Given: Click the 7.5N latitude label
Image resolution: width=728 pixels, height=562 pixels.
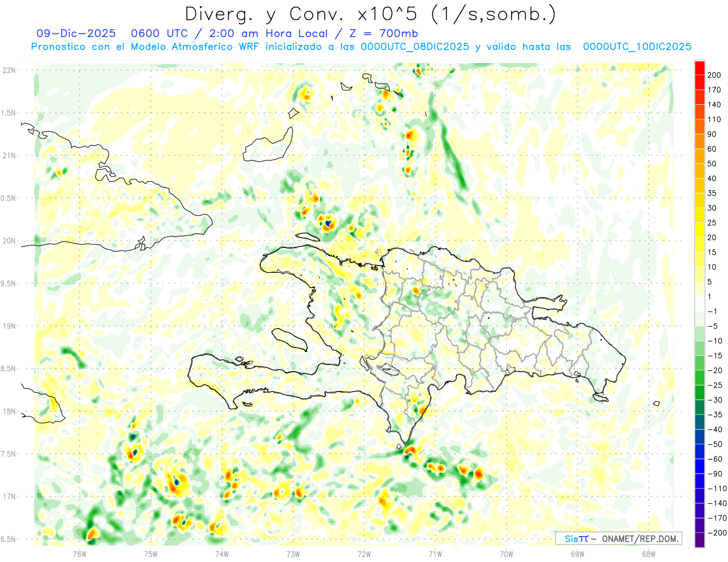Looking at the screenshot, I should [x=9, y=453].
